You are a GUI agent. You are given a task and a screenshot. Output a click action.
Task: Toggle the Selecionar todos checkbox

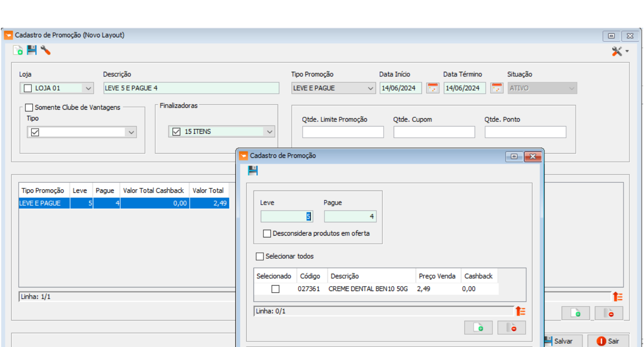click(260, 256)
